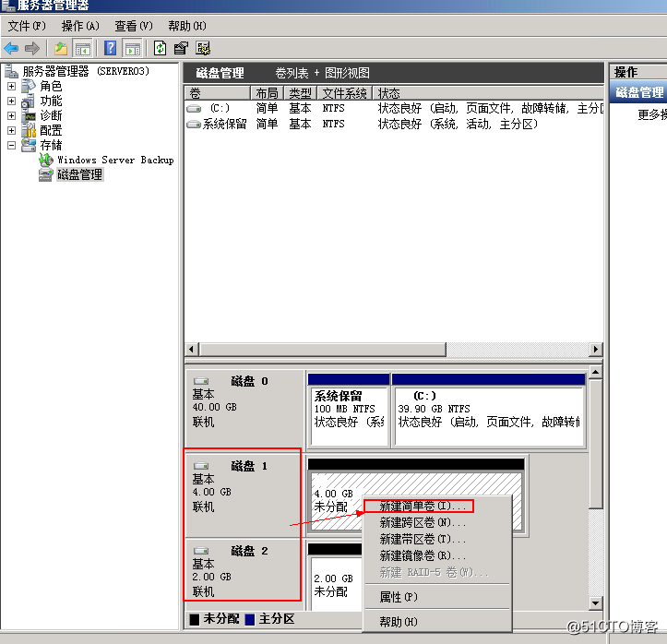Viewport: 667px width, 644px height.
Task: Click the Up one level folder icon
Action: click(x=61, y=49)
